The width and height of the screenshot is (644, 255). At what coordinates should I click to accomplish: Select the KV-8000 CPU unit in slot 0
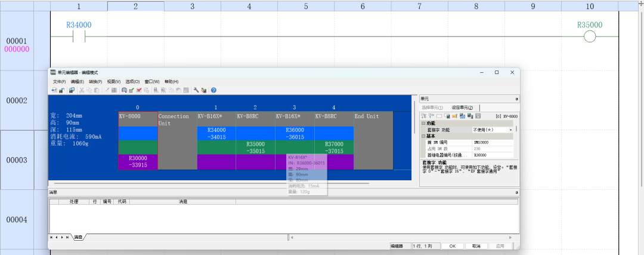click(138, 140)
